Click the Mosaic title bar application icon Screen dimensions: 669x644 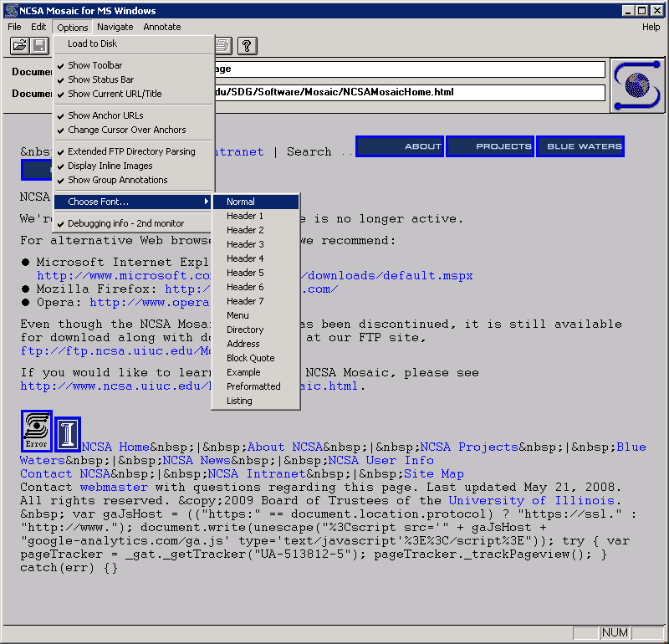point(12,10)
